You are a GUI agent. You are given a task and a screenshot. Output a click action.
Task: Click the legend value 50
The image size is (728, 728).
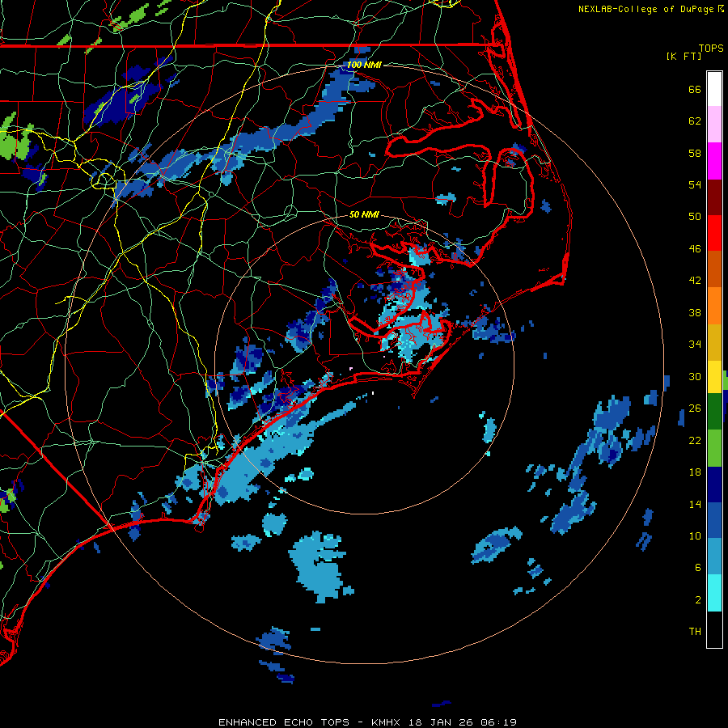point(695,217)
